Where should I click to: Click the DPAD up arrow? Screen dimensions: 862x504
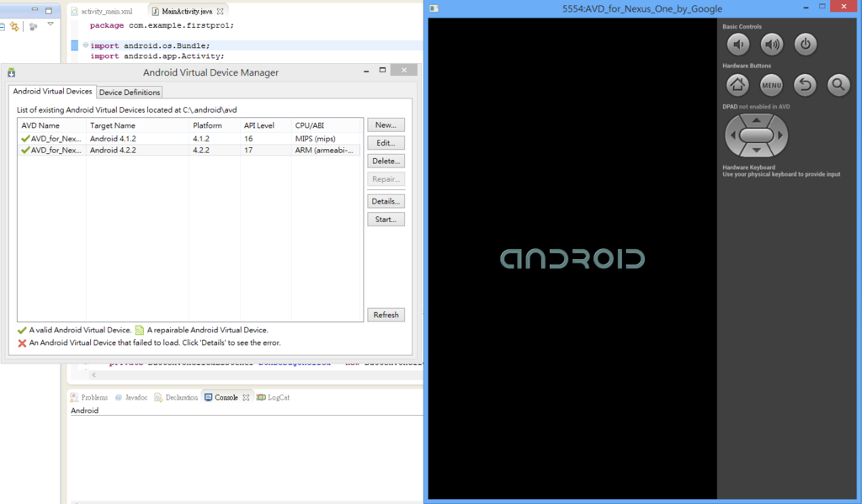(757, 119)
